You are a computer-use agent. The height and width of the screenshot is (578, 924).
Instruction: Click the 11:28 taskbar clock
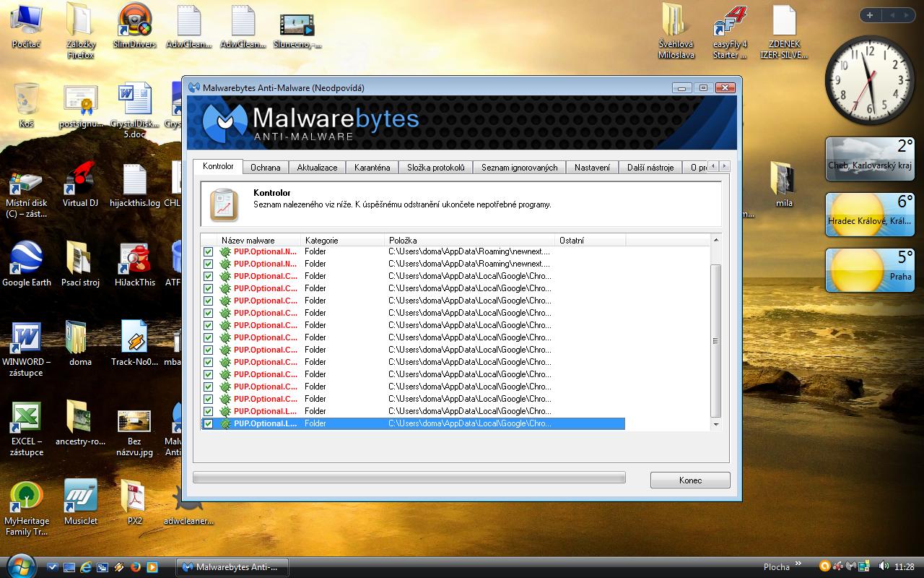tap(904, 567)
